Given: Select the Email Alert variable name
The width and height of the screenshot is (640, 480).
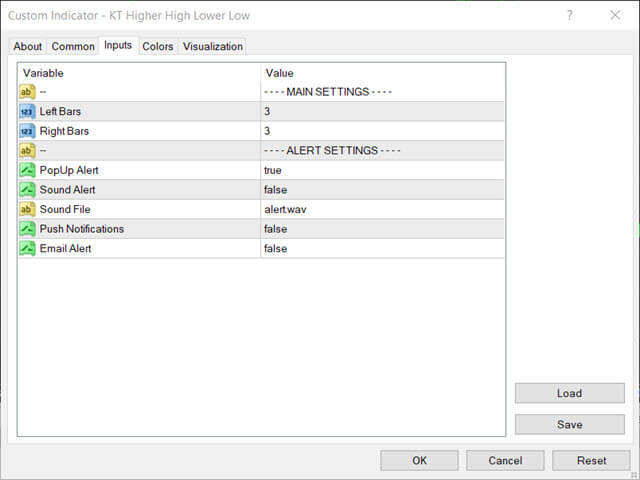Looking at the screenshot, I should point(65,249).
